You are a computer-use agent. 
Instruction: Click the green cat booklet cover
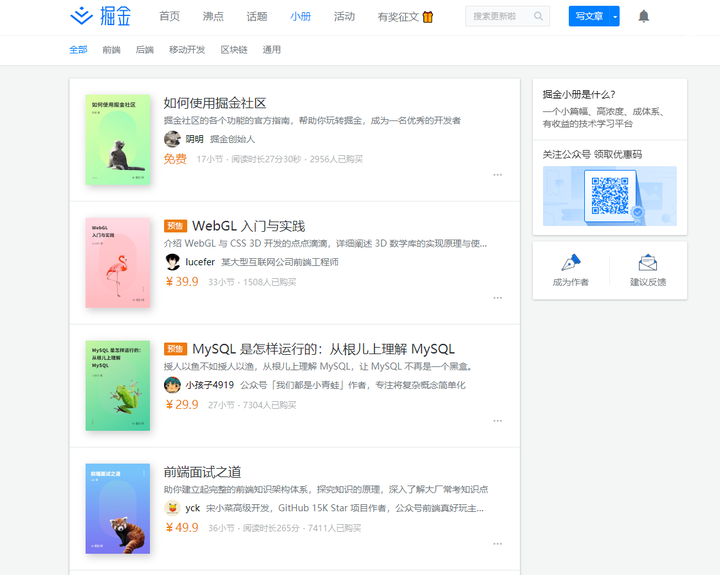(118, 140)
